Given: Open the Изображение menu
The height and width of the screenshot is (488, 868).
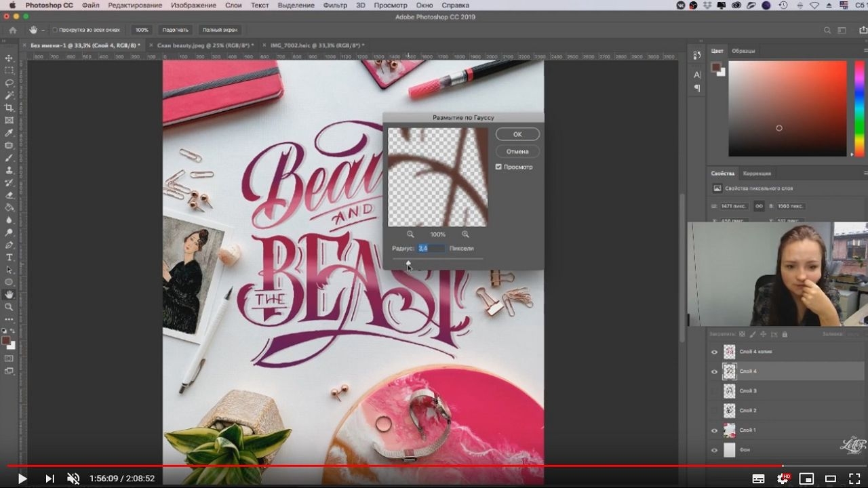Looking at the screenshot, I should click(x=194, y=5).
